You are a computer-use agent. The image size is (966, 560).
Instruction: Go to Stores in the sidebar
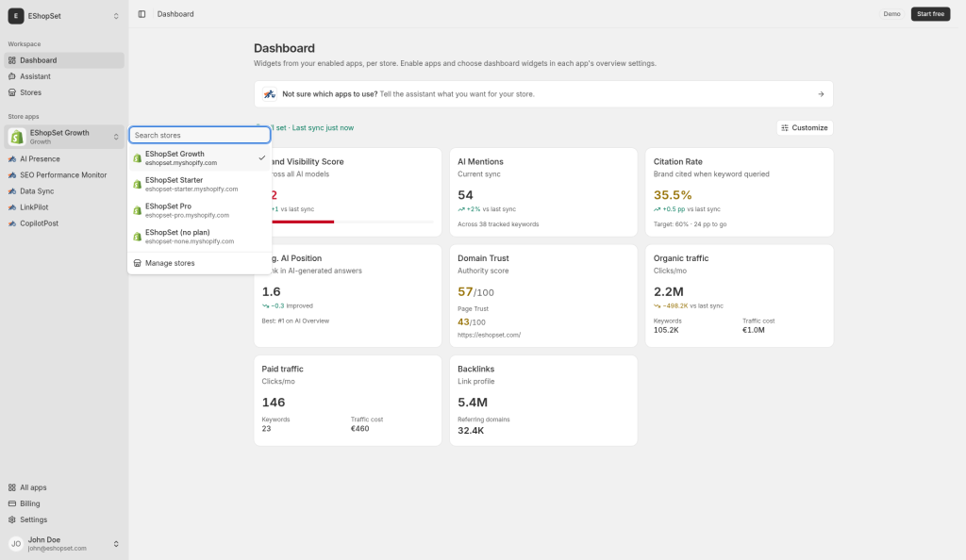pyautogui.click(x=64, y=92)
